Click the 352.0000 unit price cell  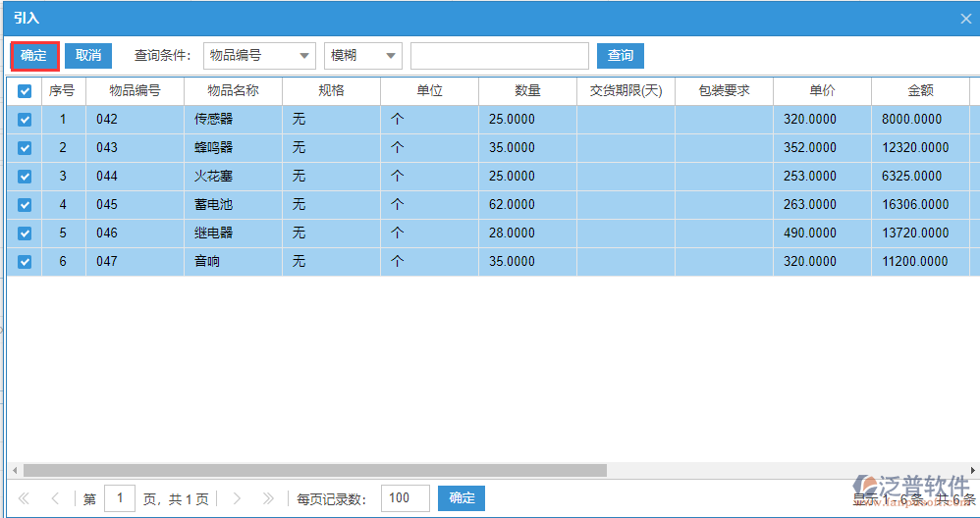point(822,148)
